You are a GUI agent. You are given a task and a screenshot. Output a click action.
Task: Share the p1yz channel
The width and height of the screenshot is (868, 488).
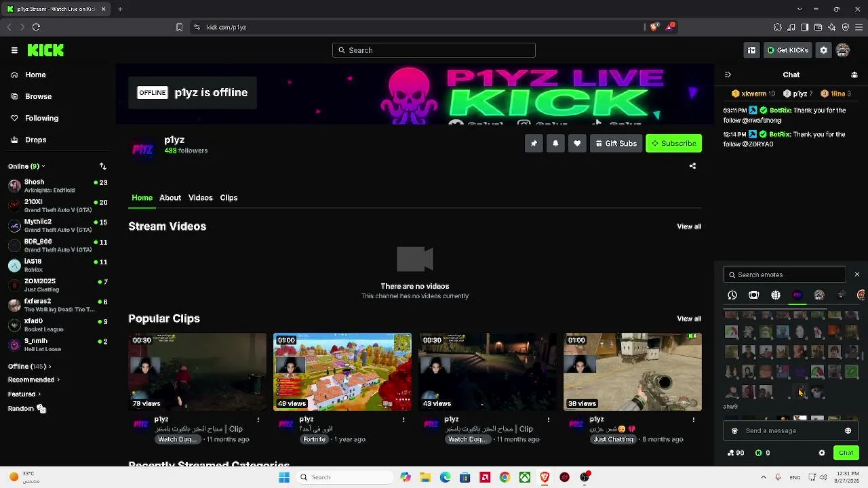[692, 166]
